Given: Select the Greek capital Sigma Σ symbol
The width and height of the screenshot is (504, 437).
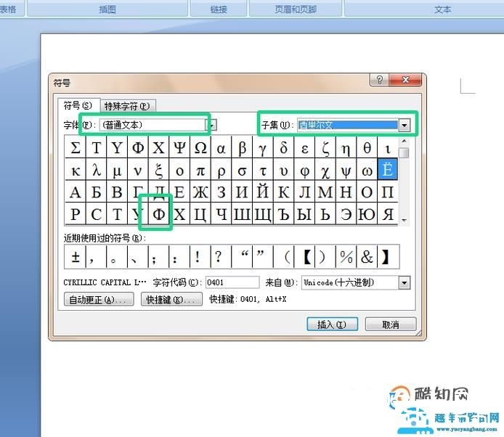Looking at the screenshot, I should tap(76, 147).
